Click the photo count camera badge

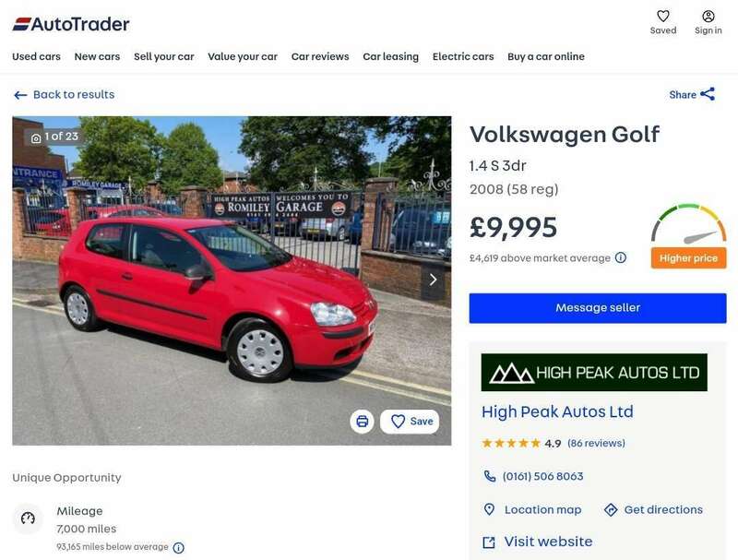(x=54, y=137)
